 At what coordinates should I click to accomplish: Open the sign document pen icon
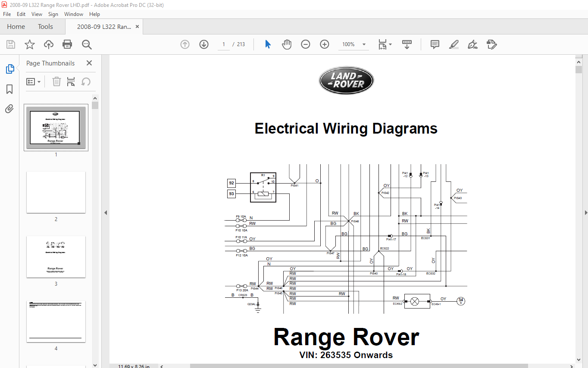click(x=472, y=44)
